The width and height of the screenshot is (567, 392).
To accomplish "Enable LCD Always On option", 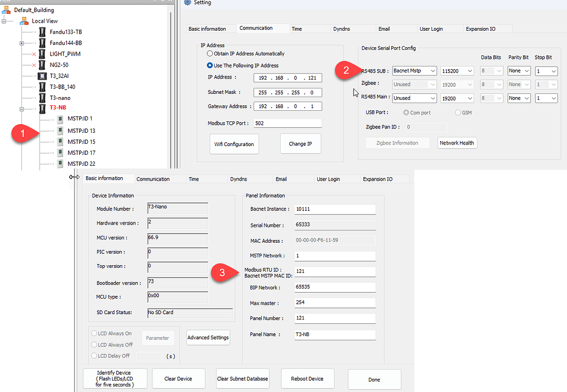I will [94, 333].
